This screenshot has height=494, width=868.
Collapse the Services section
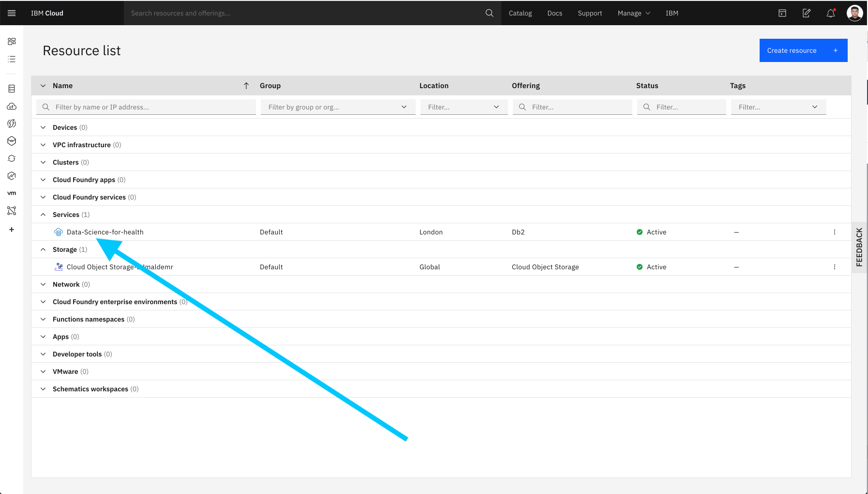43,215
